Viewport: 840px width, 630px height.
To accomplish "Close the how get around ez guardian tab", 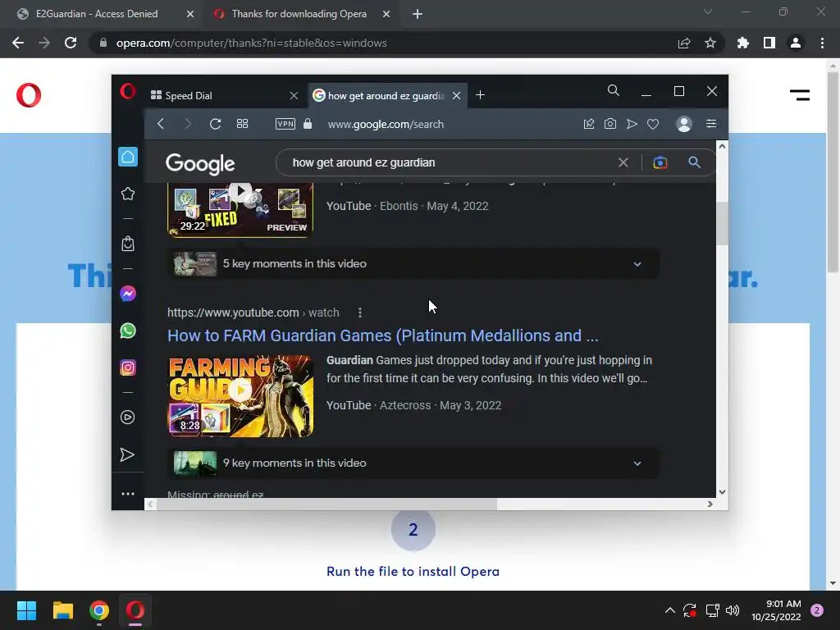I will 456,95.
